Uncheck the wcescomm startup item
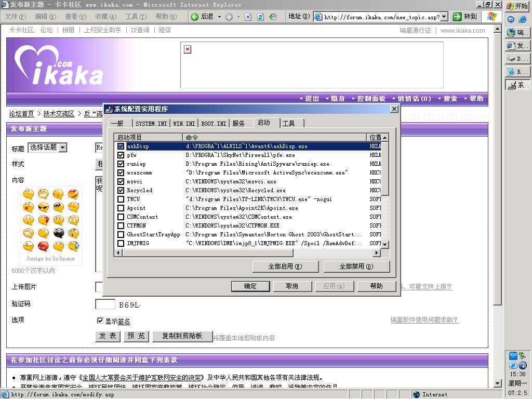This screenshot has width=532, height=399. (x=121, y=172)
